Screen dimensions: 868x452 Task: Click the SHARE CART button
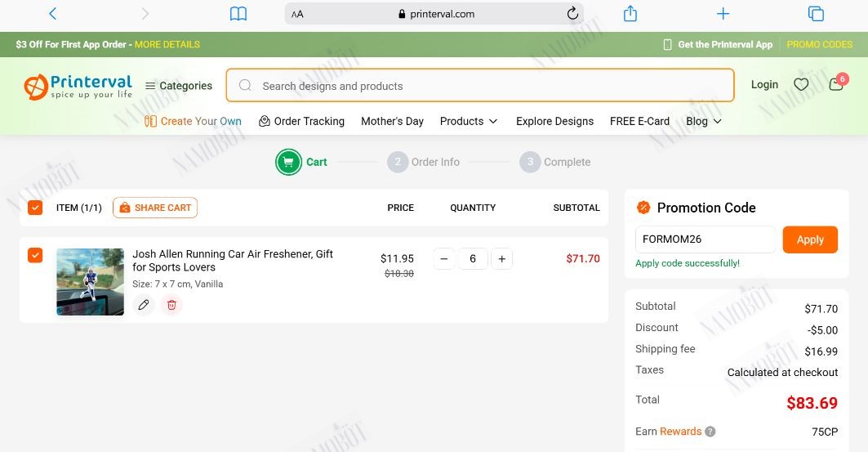[x=155, y=208]
